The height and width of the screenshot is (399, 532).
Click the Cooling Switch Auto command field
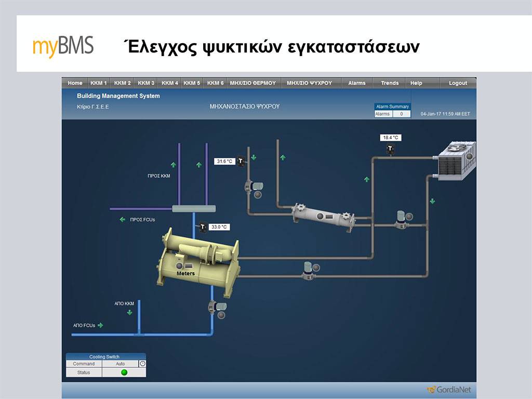click(x=120, y=364)
